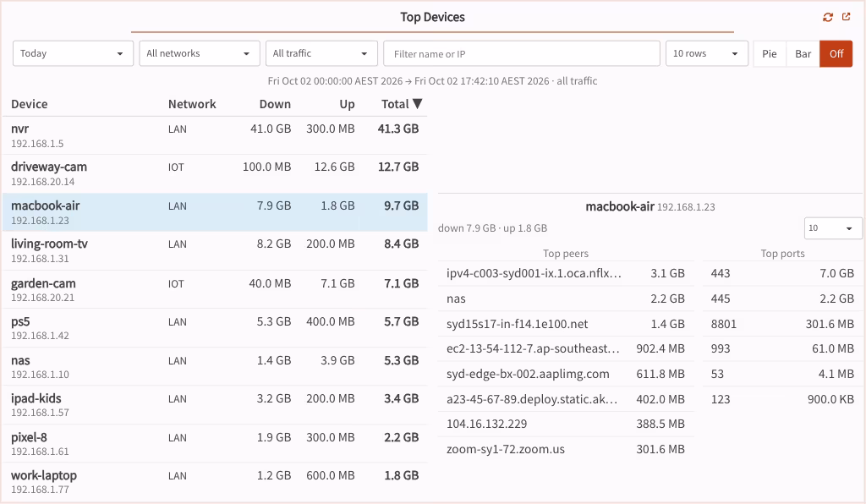
Task: Click the zoom-sy1-72.zoom.us peer
Action: click(566, 449)
